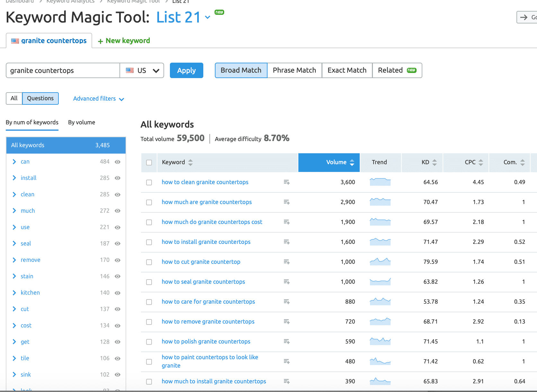Screen dimensions: 537x392
Task: Open the US country dropdown
Action: tap(142, 70)
